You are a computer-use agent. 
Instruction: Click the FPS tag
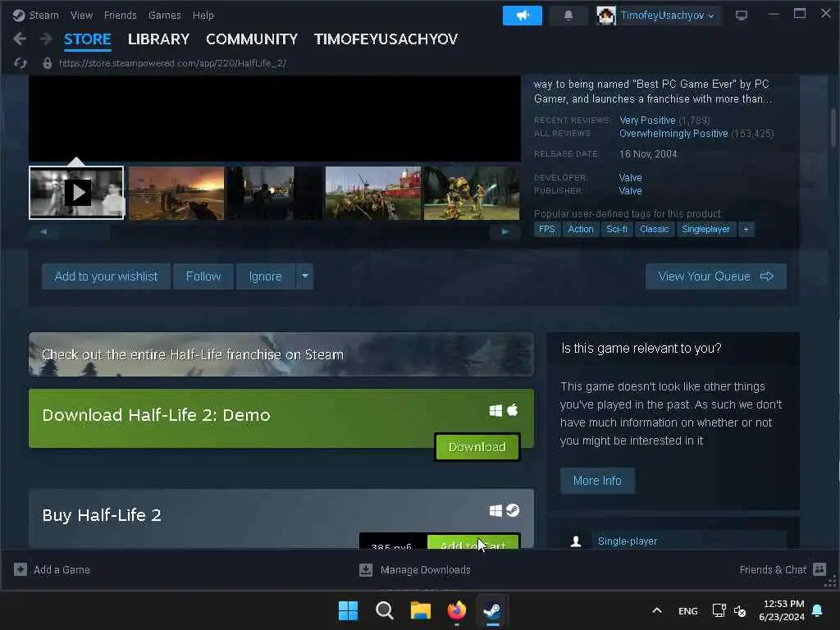click(x=547, y=230)
